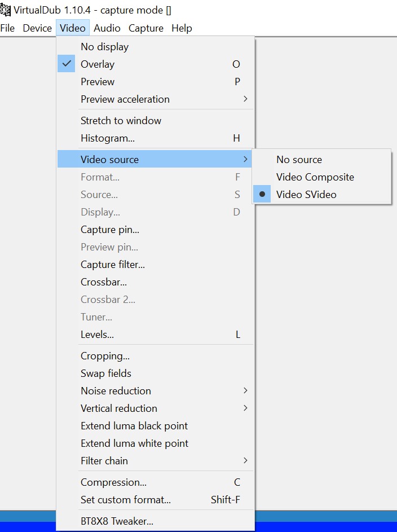Choose Video Composite as source
Image resolution: width=397 pixels, height=532 pixels.
(x=315, y=177)
